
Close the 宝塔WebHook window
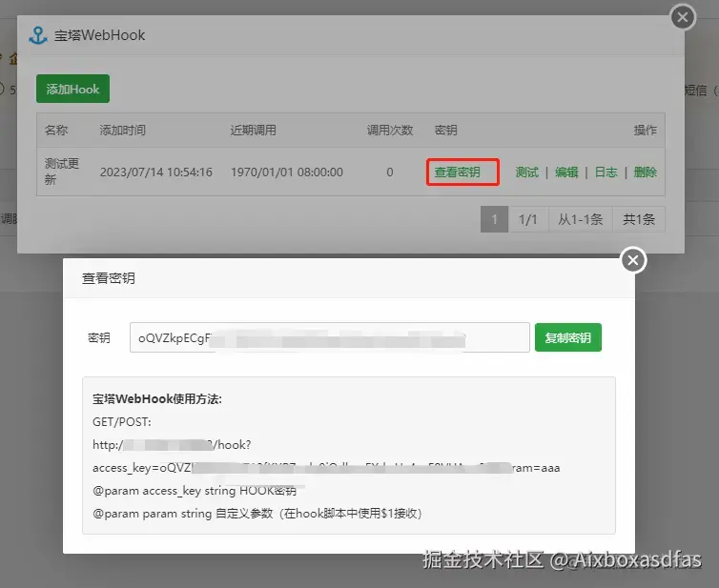pos(683,17)
